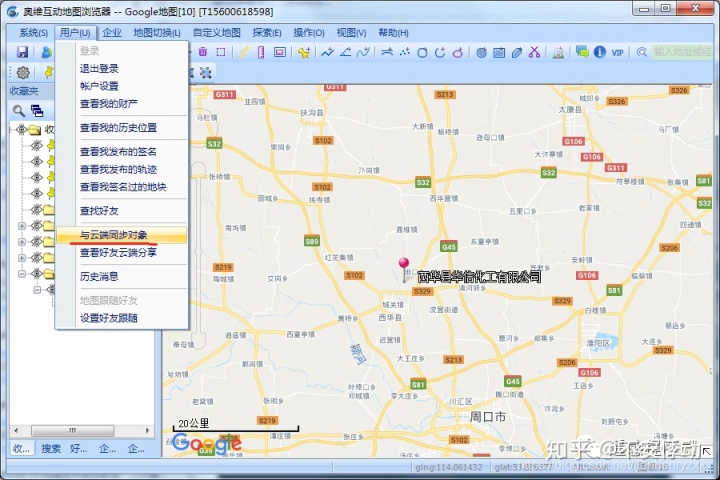This screenshot has height=480, width=720.
Task: Open the 视图(V) menu
Action: [351, 33]
